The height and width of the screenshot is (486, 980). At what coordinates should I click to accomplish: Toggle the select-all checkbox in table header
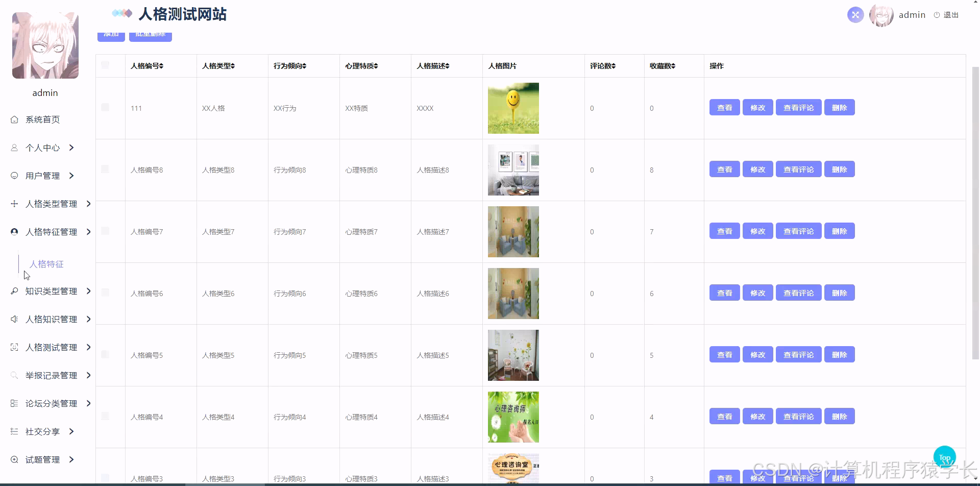point(105,65)
